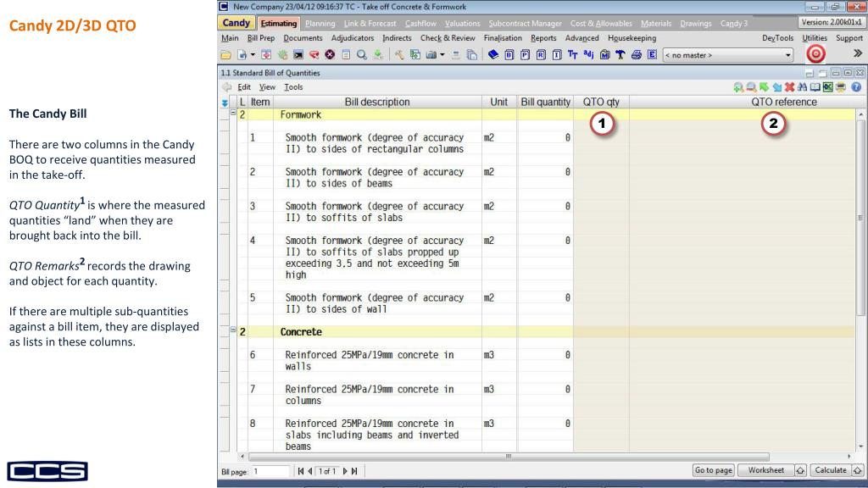Collapse the Concrete section
The height and width of the screenshot is (488, 868).
(233, 330)
